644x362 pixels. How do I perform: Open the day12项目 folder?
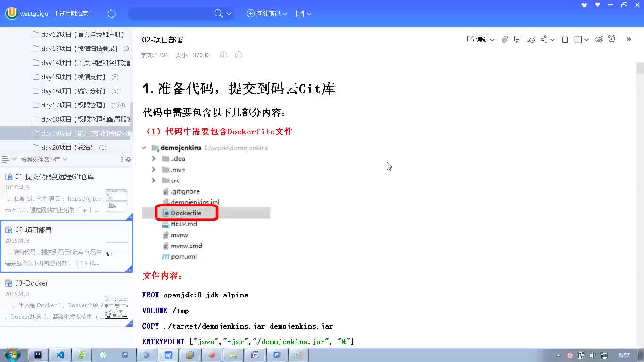(78, 34)
